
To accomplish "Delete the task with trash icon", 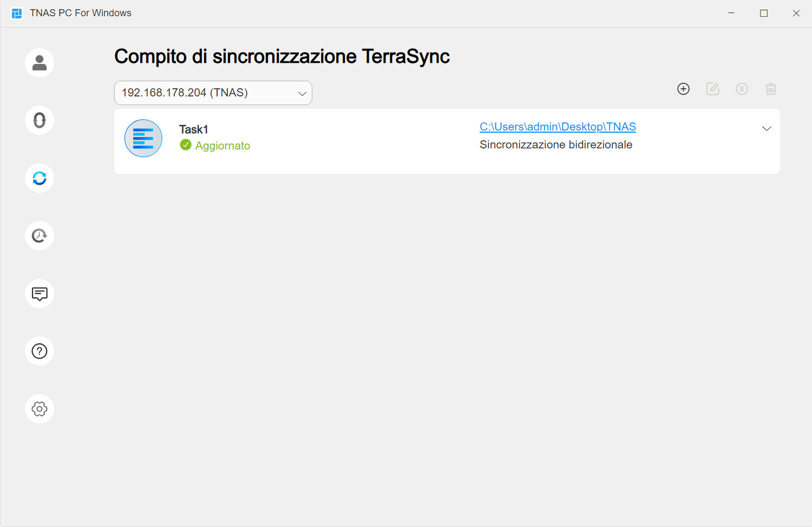I will [x=771, y=89].
